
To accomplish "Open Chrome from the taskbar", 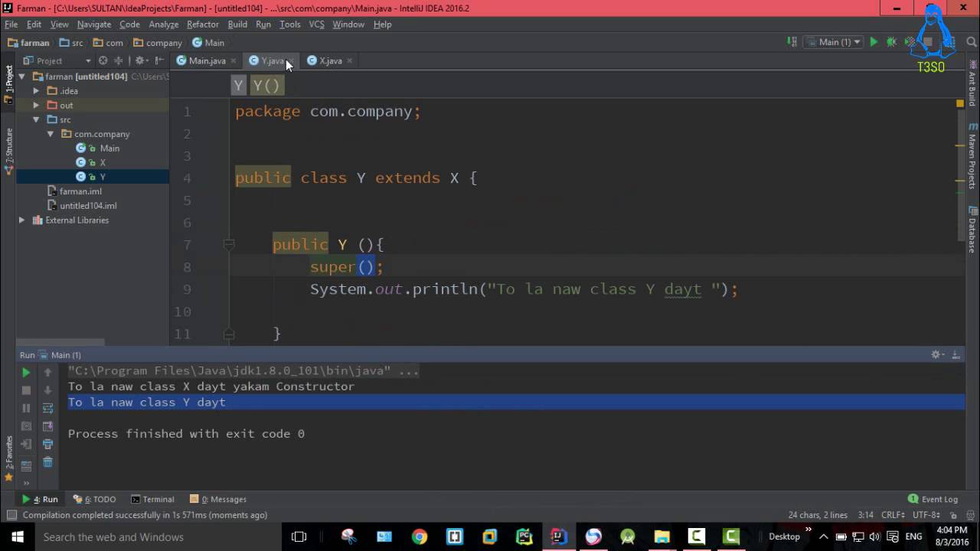I will coord(419,536).
